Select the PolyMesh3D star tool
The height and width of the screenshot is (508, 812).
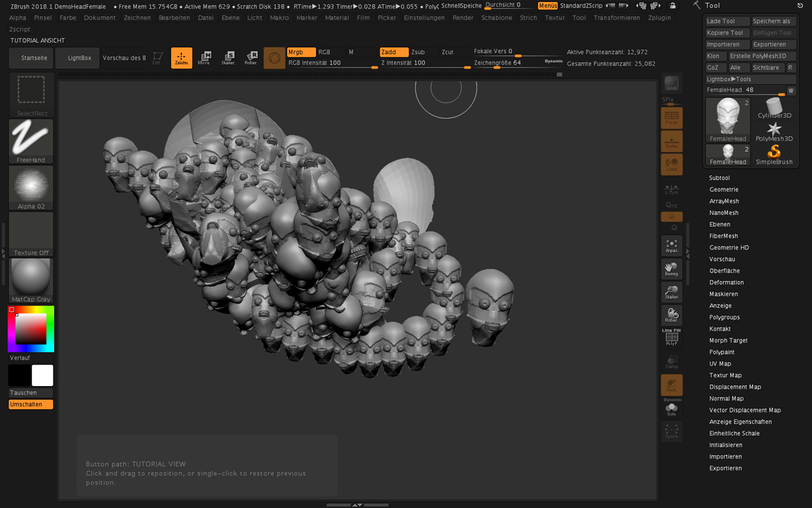(775, 131)
